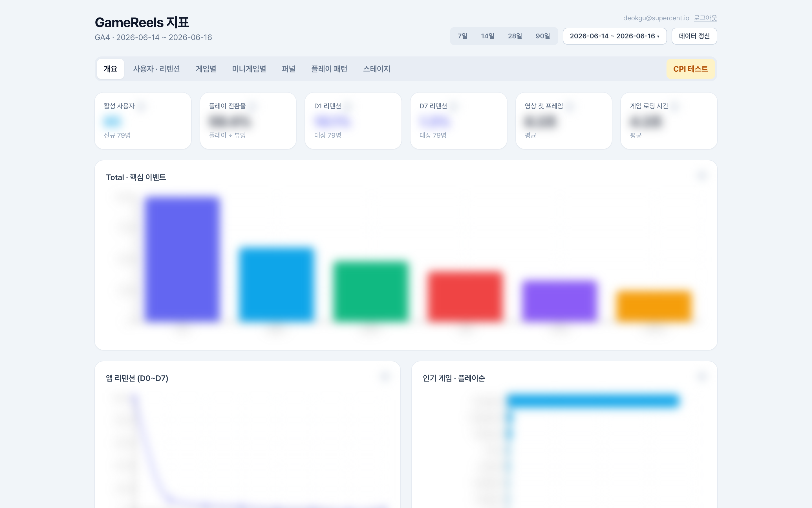The image size is (812, 508).
Task: Open the 게임별 tab
Action: [206, 69]
